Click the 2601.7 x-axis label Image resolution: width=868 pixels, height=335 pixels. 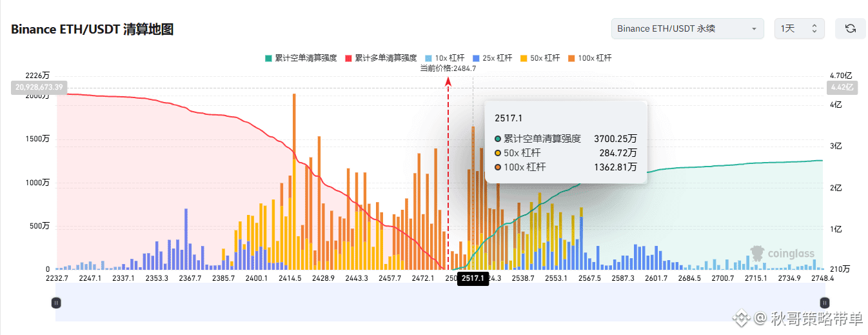(x=656, y=278)
